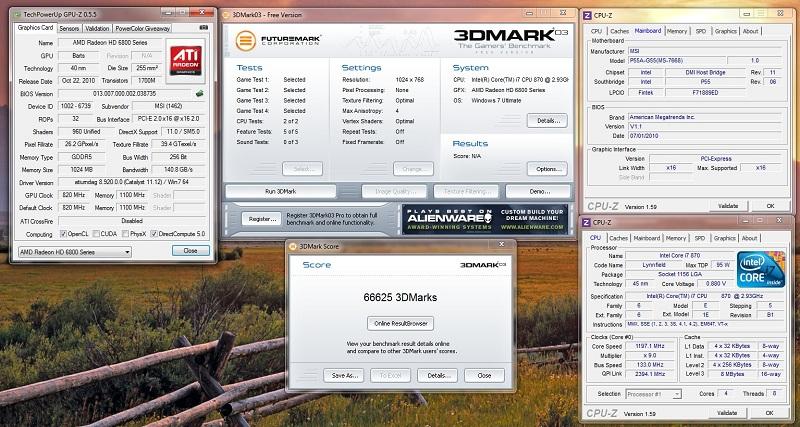Screen dimensions: 800x427
Task: Click the 3DMark03 window title icon
Action: [x=227, y=15]
